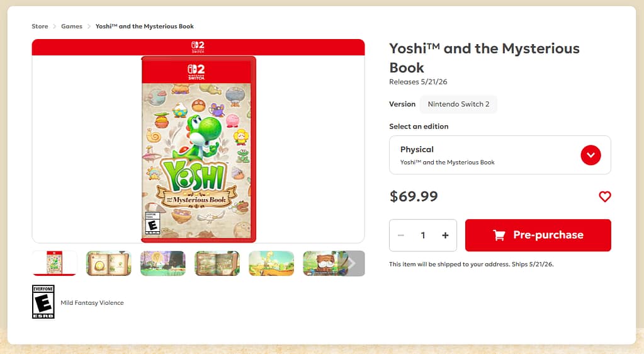View the fourth screenshot thumbnail
The width and height of the screenshot is (644, 354).
click(217, 263)
